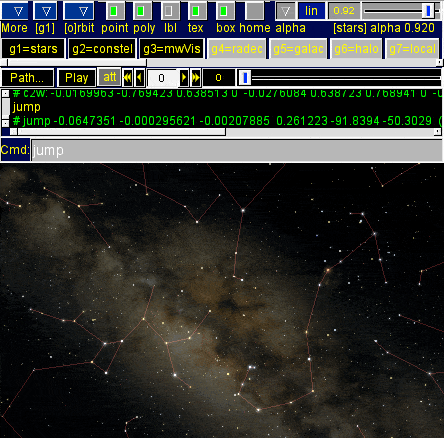
Task: Step back one frame with left arrow
Action: 139,78
